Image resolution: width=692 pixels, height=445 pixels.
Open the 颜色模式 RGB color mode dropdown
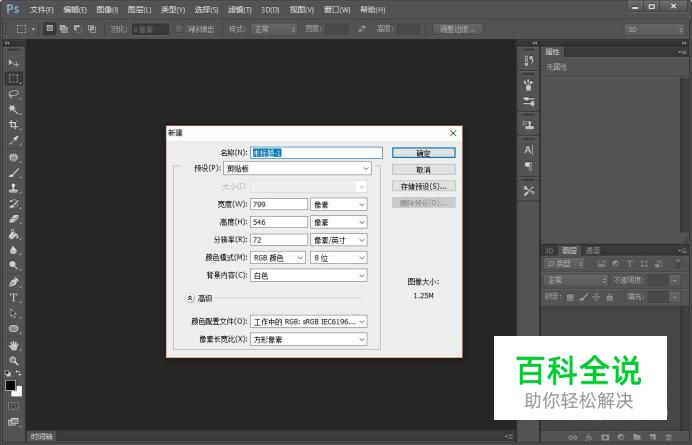coord(278,257)
